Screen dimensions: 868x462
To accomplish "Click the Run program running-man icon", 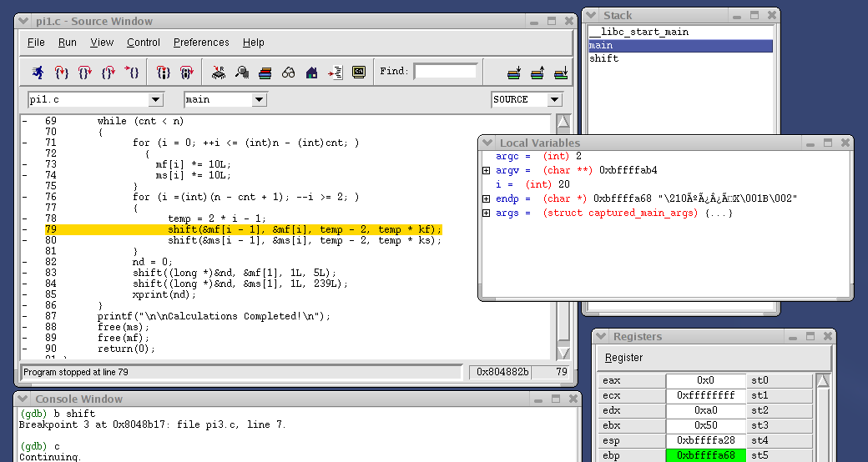I will click(38, 72).
